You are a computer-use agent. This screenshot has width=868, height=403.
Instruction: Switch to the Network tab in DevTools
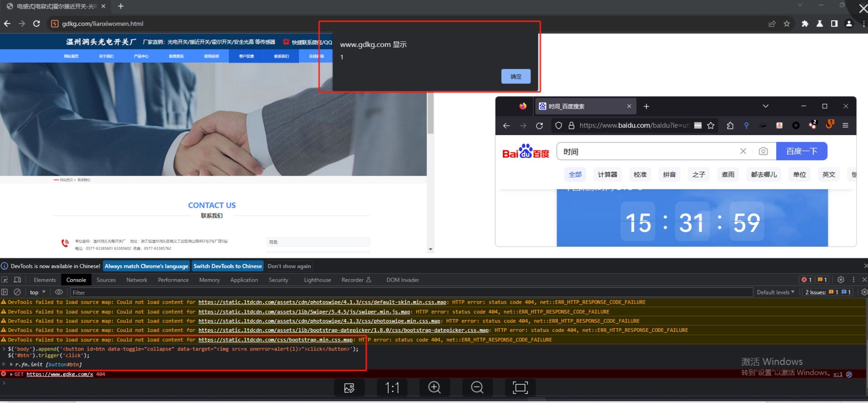[x=137, y=279]
